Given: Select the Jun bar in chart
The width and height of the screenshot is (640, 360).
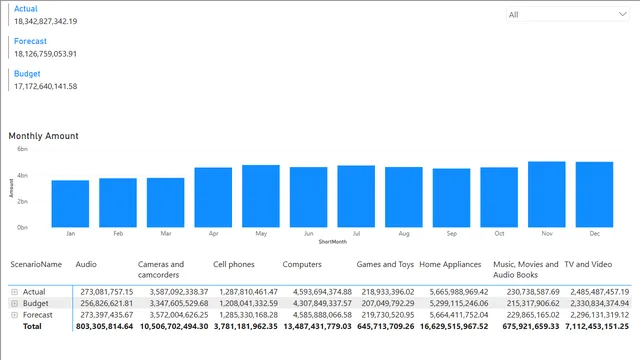Looking at the screenshot, I should (x=309, y=197).
